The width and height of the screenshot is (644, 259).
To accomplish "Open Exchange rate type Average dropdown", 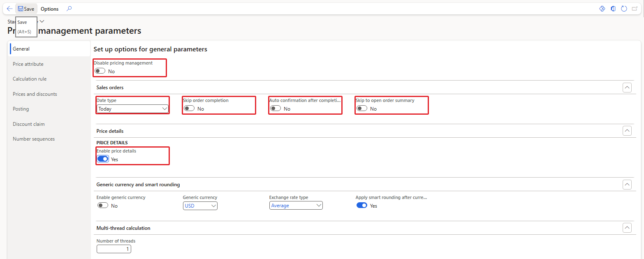I will coord(296,206).
